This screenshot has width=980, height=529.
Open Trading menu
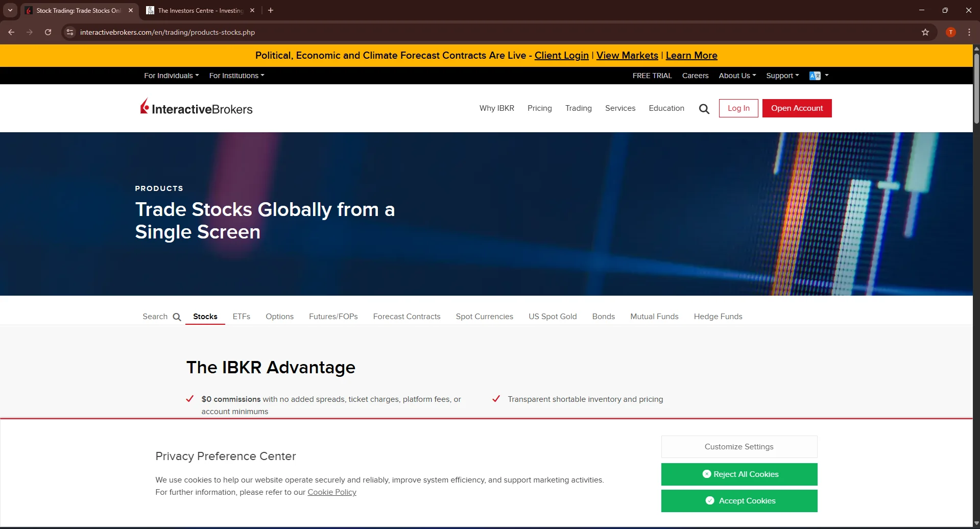click(579, 108)
